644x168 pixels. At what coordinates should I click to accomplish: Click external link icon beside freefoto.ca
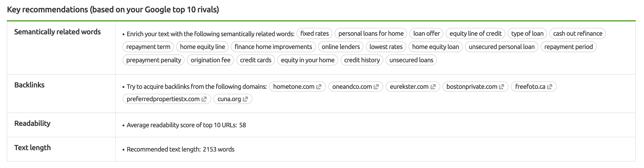(x=550, y=87)
